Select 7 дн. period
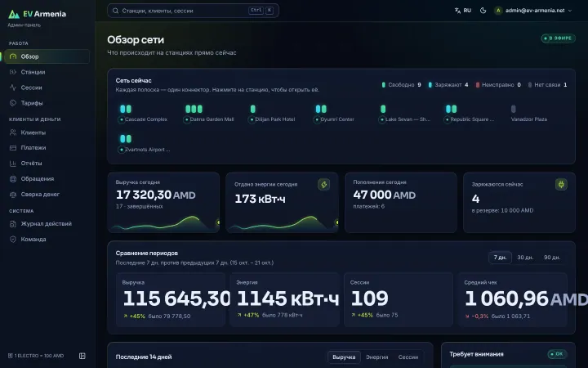Screen dimensions: 588x368 pyautogui.click(x=500, y=258)
